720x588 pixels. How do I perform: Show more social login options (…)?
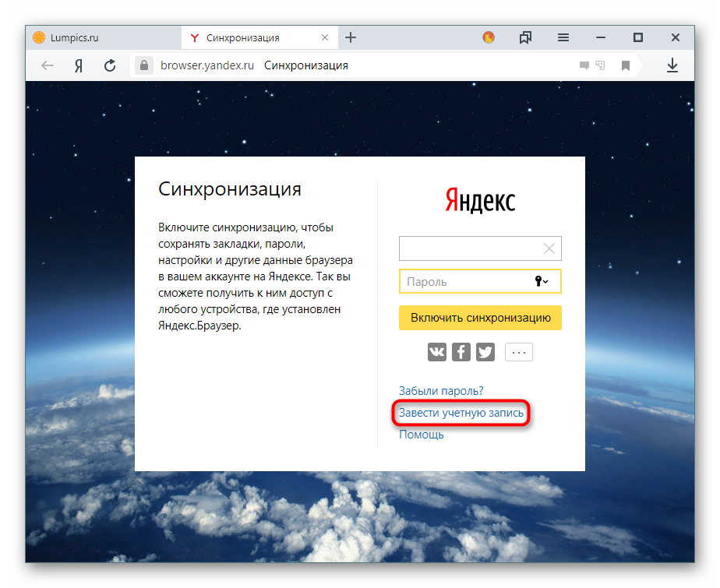click(519, 352)
